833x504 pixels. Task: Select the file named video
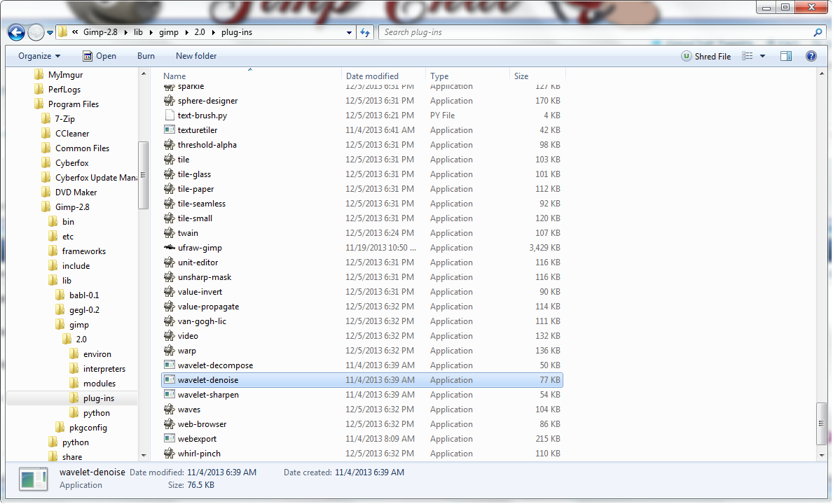[188, 336]
